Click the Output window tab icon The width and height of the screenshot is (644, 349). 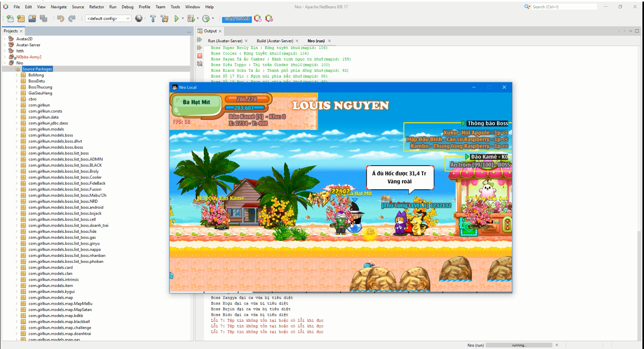click(x=200, y=31)
